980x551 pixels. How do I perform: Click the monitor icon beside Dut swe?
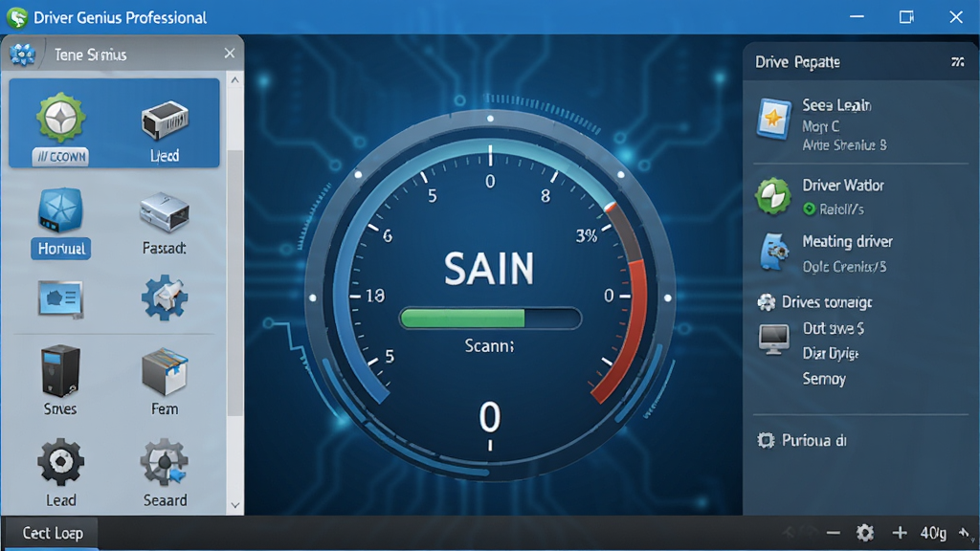[773, 340]
